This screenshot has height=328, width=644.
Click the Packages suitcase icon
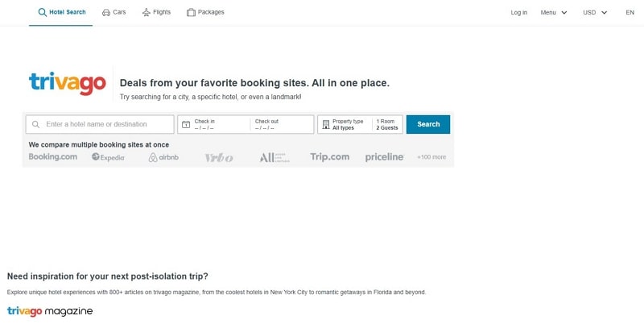pos(191,12)
